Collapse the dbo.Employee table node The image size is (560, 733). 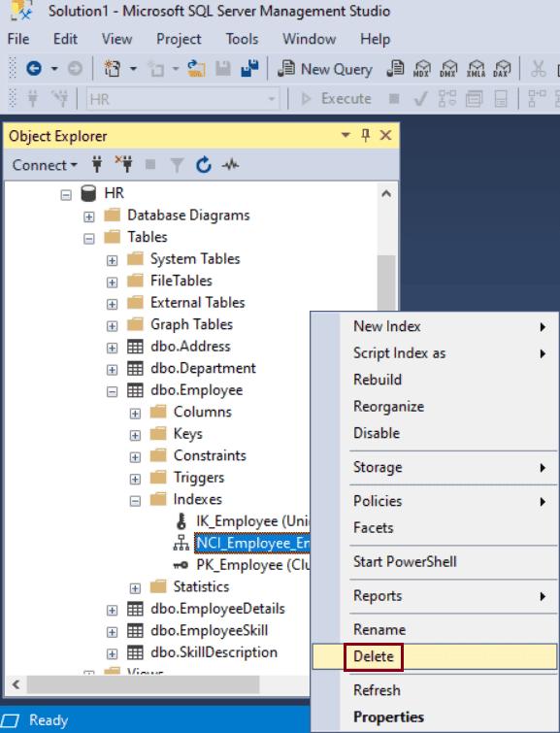coord(112,392)
